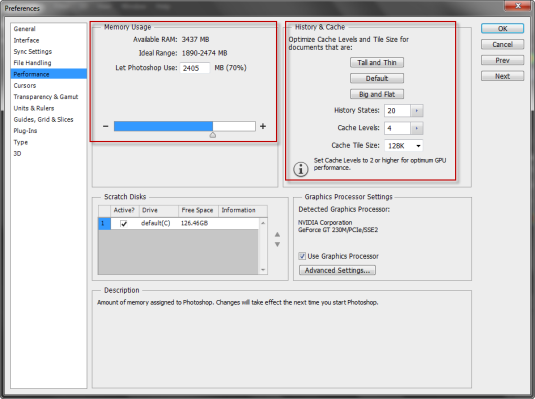Screen dimensions: 535x399
Task: Select General preferences category
Action: coord(25,29)
